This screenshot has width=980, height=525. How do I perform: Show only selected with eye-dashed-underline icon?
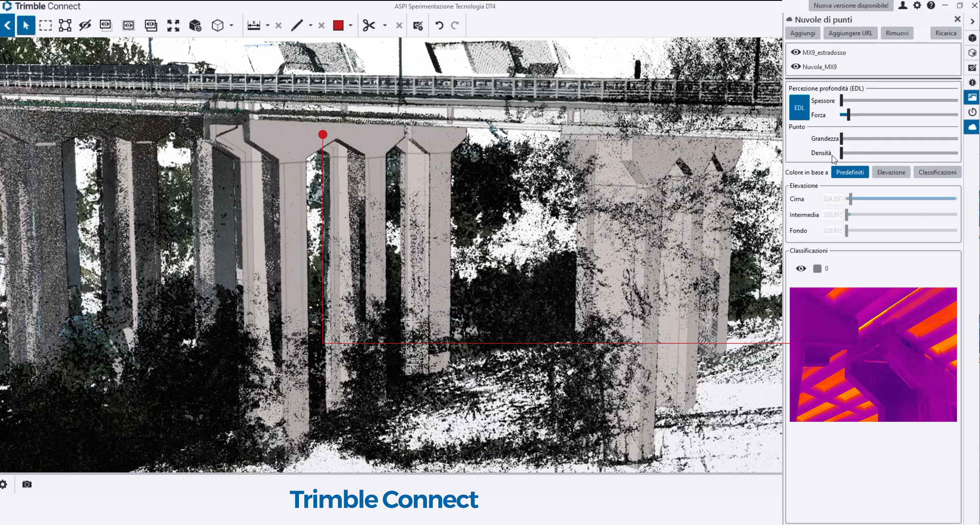pos(106,25)
